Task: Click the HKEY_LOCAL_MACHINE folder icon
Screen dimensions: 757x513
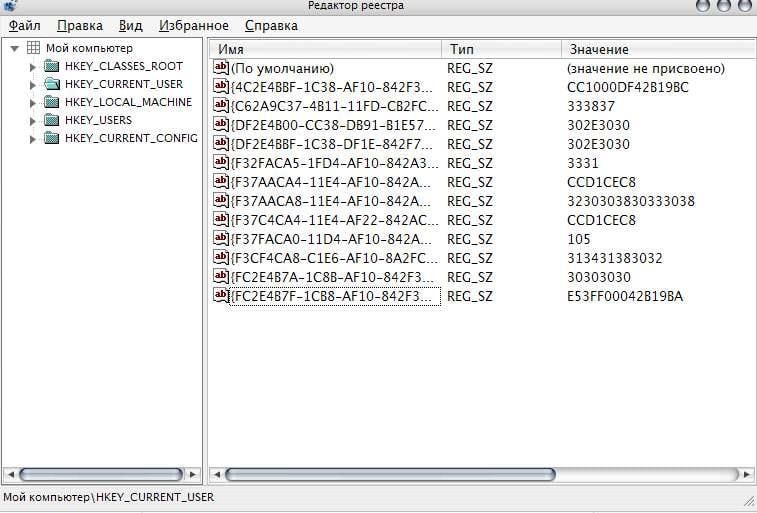Action: [x=52, y=102]
